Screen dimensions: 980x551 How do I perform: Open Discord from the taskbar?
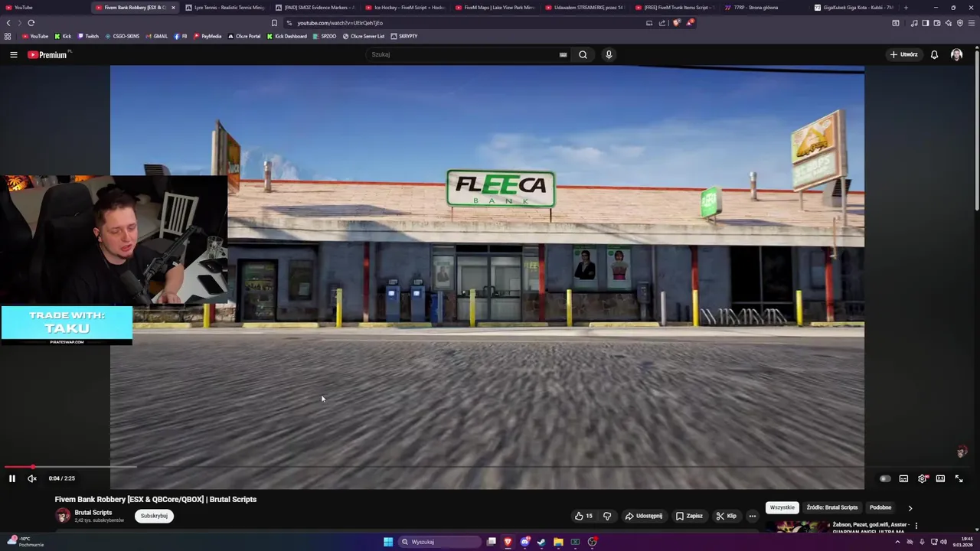coord(525,542)
